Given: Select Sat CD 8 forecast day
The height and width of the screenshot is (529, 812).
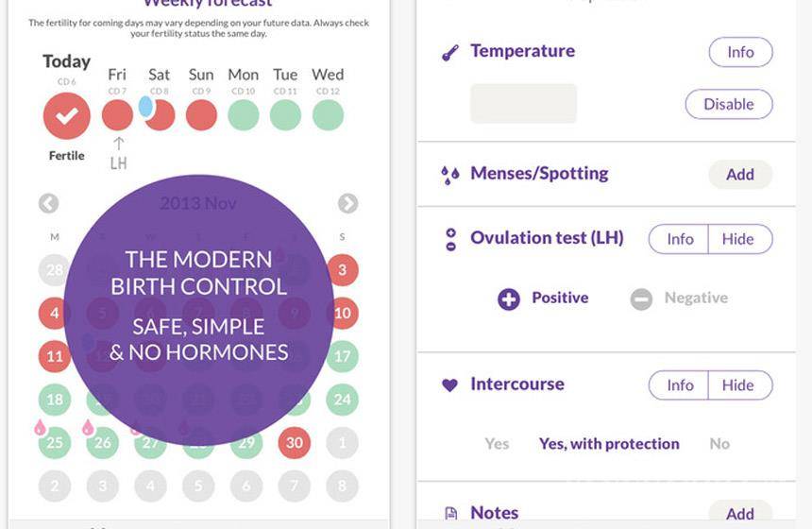Looking at the screenshot, I should coord(160,115).
